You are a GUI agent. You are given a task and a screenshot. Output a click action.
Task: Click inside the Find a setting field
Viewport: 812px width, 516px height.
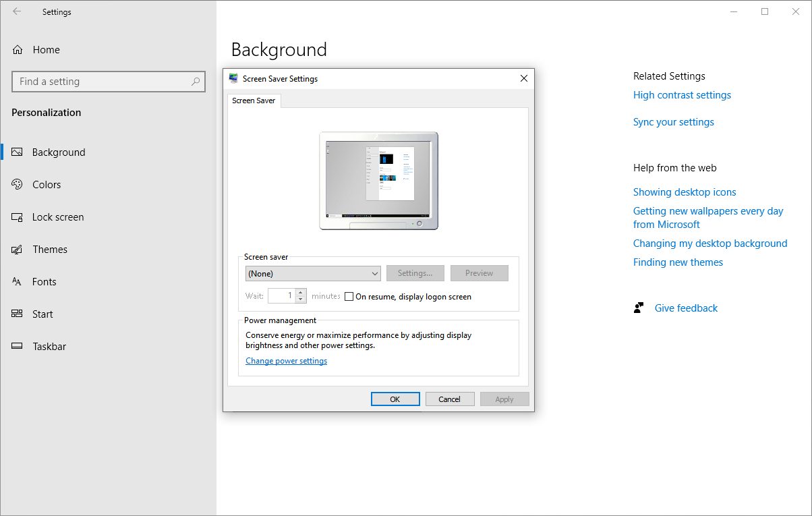pyautogui.click(x=101, y=81)
